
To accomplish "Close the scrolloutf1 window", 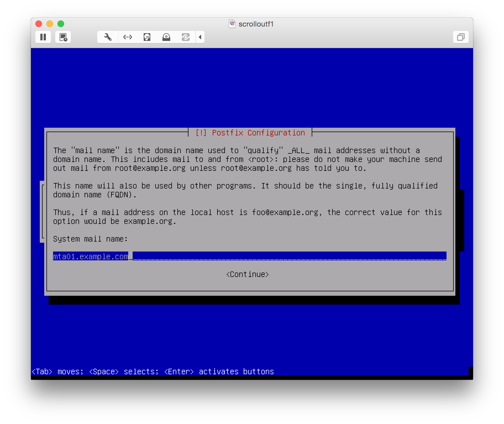I will [x=39, y=24].
